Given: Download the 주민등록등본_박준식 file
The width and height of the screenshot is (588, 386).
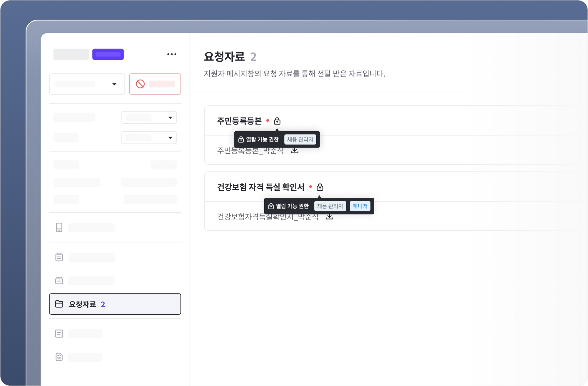Looking at the screenshot, I should 295,151.
